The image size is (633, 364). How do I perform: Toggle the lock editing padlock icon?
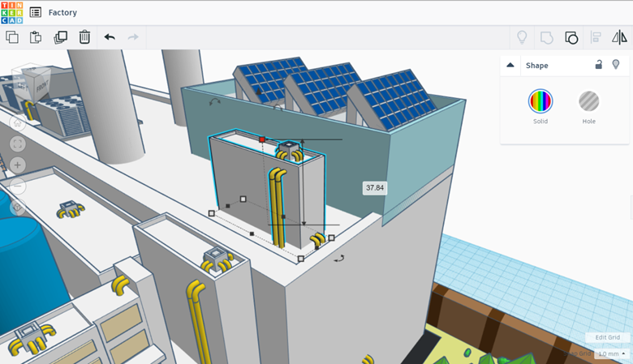point(599,65)
